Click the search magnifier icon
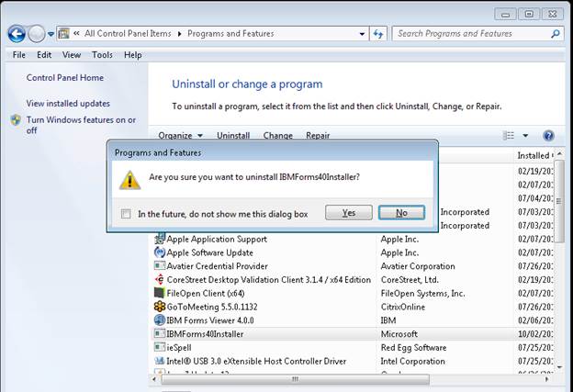Screen dimensions: 573x392 coord(556,34)
